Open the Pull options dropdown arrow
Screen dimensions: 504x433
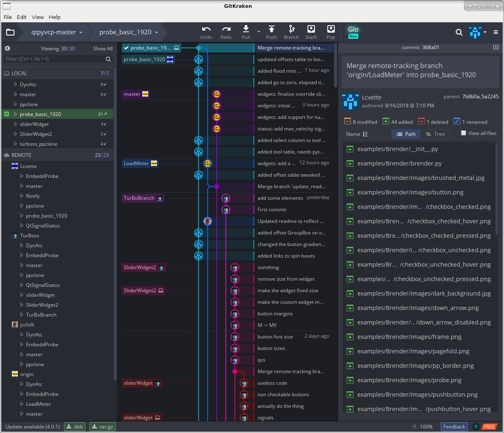(259, 32)
